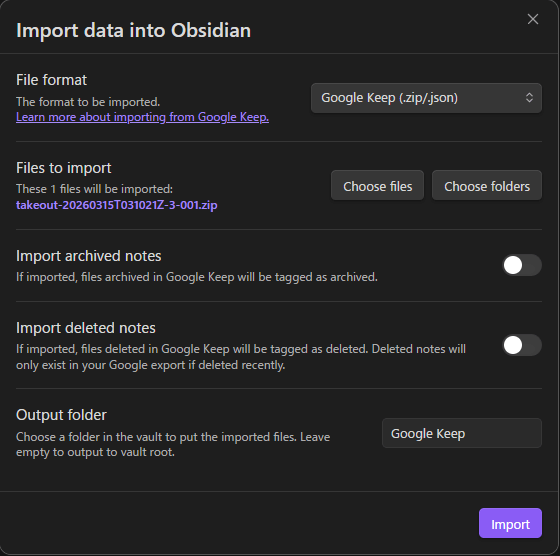Screen dimensions: 560x556
Task: Click the Choose folders button
Action: pyautogui.click(x=486, y=186)
